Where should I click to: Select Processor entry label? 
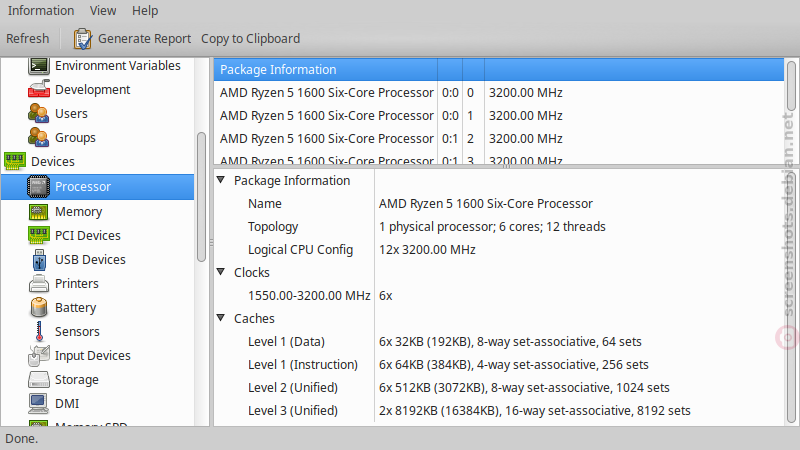[x=83, y=187]
